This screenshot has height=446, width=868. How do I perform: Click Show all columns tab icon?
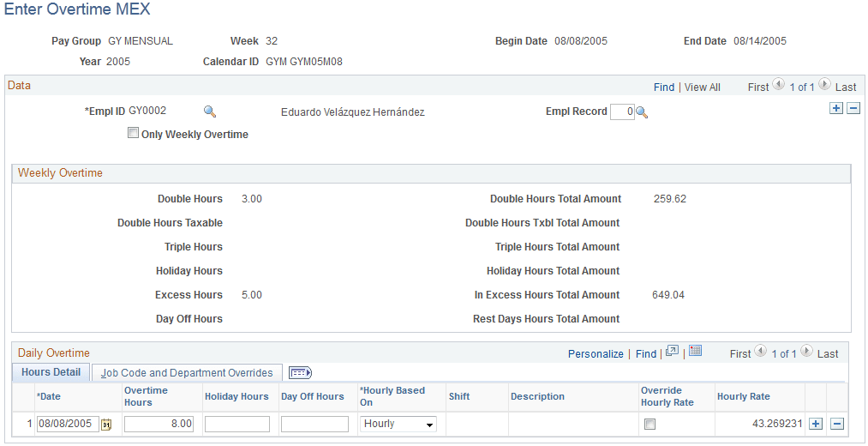(x=301, y=373)
